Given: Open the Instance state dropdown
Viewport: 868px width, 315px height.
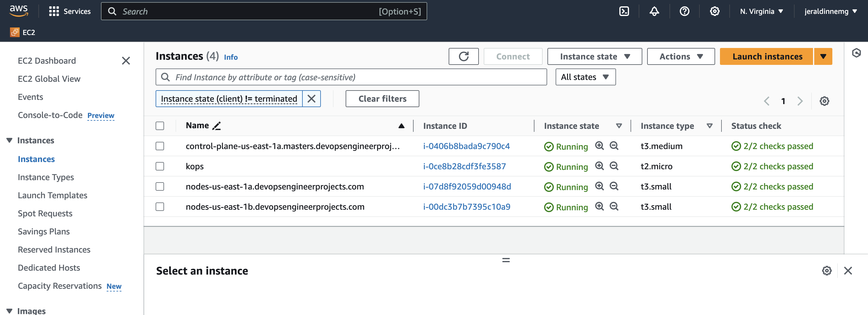Looking at the screenshot, I should 594,56.
